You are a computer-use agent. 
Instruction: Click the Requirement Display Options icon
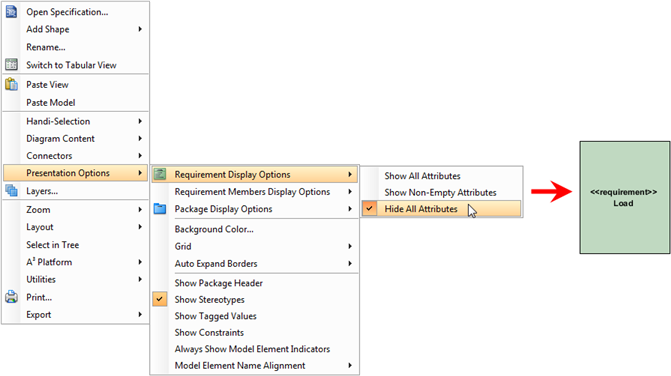coord(160,174)
